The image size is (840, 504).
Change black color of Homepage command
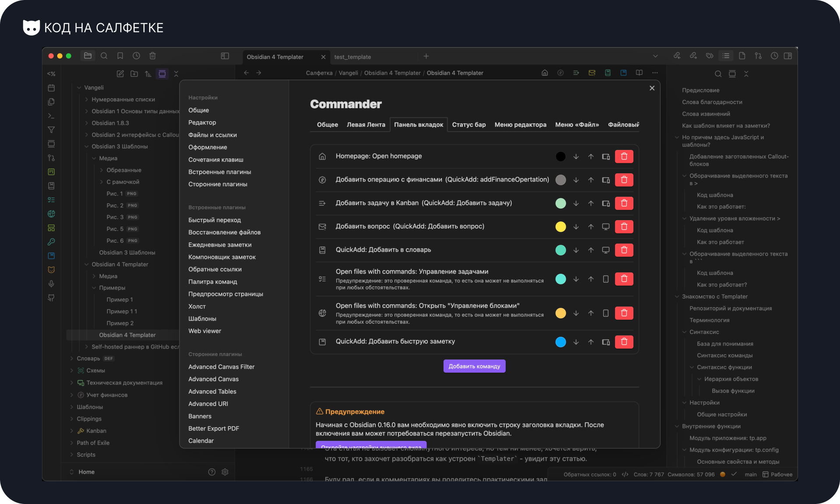(560, 157)
